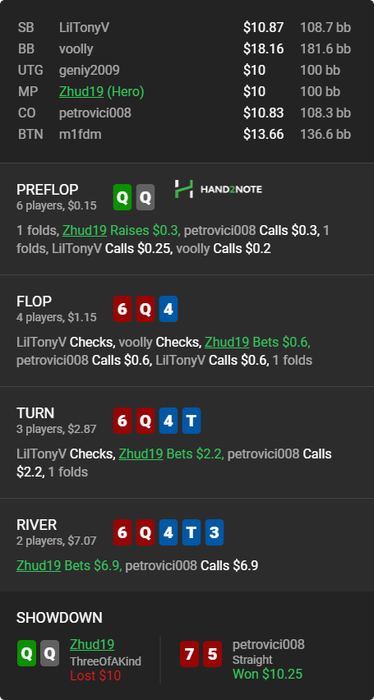This screenshot has height=700, width=374.
Task: Click the blue 3 card on the river
Action: click(214, 532)
